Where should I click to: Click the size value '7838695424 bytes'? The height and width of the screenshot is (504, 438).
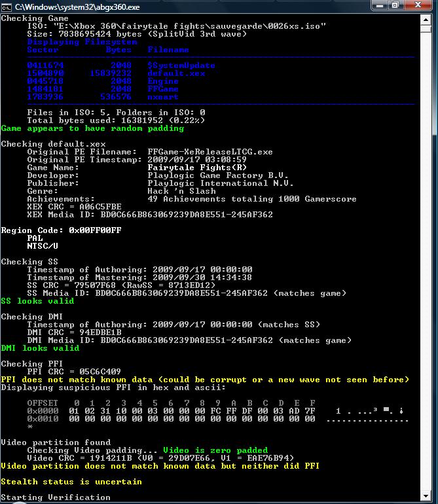(x=100, y=34)
